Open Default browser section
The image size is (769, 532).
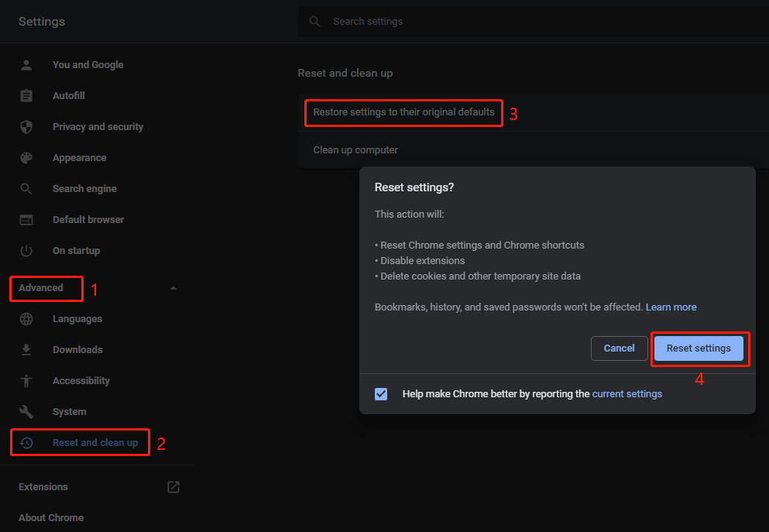click(88, 220)
